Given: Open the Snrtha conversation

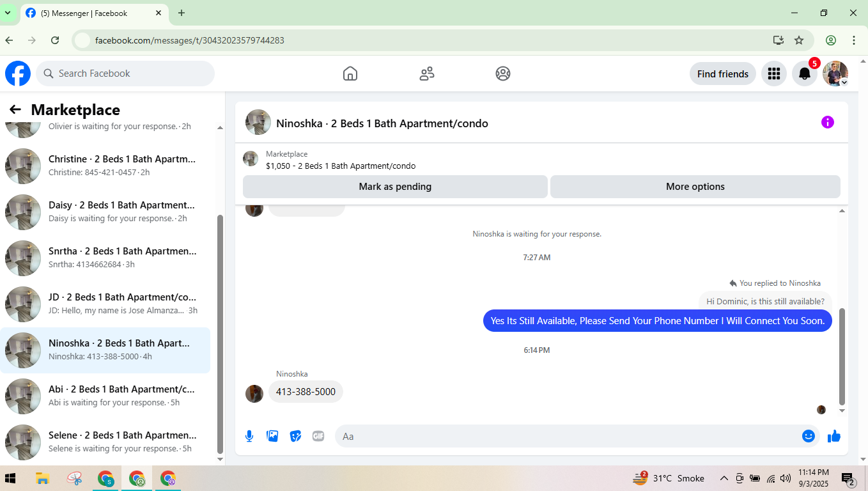Looking at the screenshot, I should point(105,258).
